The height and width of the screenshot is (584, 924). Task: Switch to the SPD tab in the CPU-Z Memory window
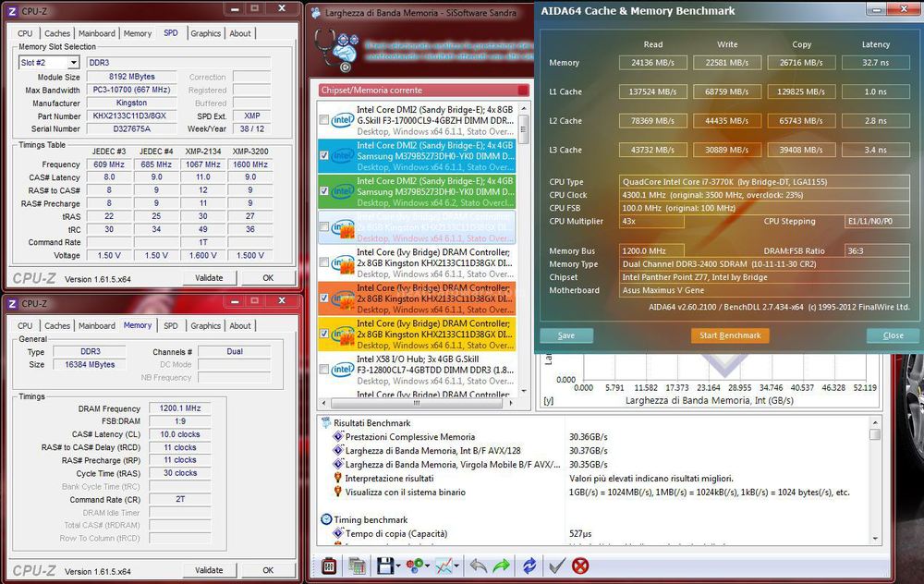point(171,326)
